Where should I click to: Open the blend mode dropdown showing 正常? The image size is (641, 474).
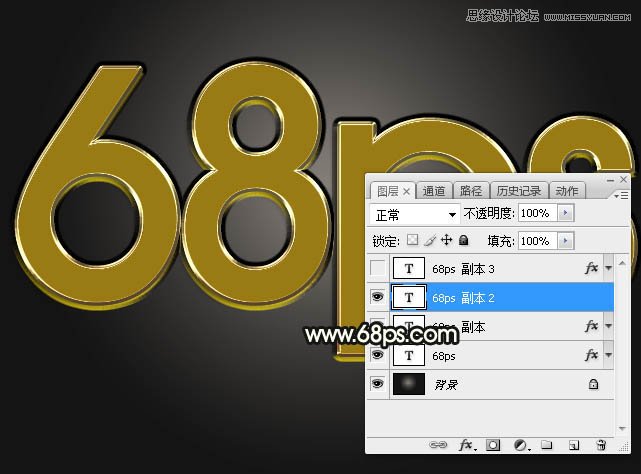415,214
